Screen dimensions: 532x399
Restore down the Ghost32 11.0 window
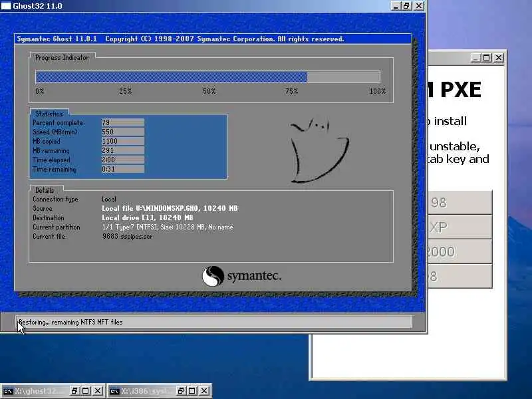point(406,6)
